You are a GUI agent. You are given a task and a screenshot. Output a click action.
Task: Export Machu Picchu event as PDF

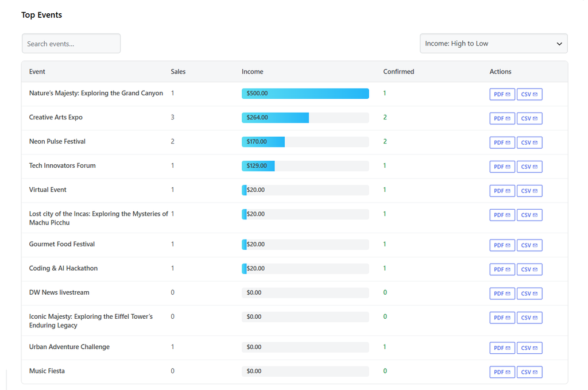[502, 215]
